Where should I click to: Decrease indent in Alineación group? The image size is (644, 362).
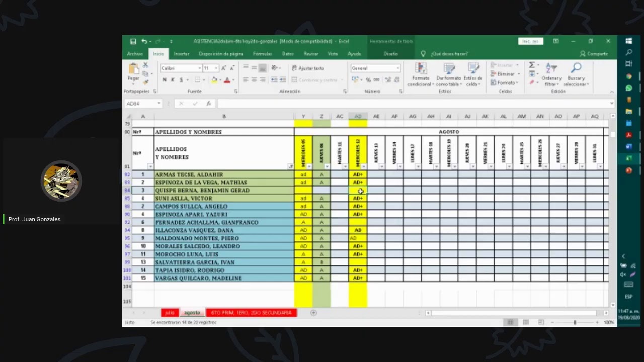coord(275,80)
